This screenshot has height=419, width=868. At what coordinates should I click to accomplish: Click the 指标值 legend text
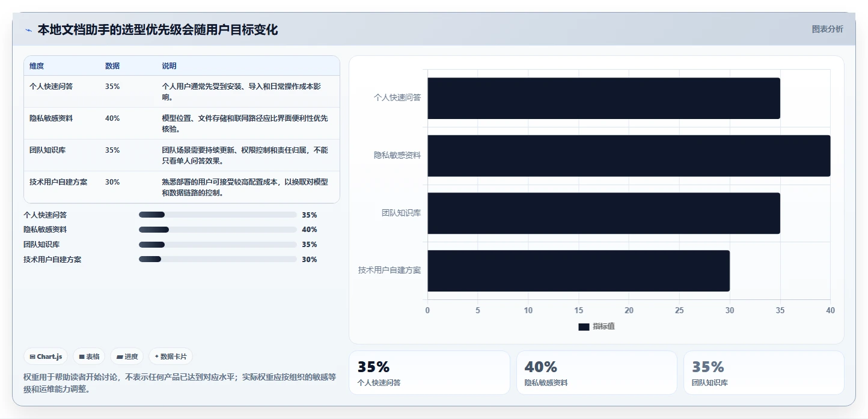604,326
